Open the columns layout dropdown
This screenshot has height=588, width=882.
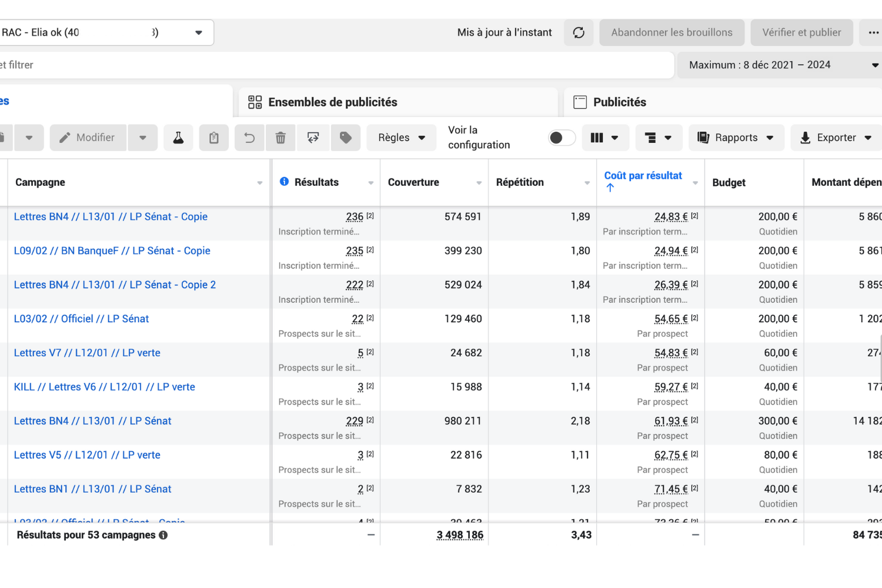pos(605,138)
